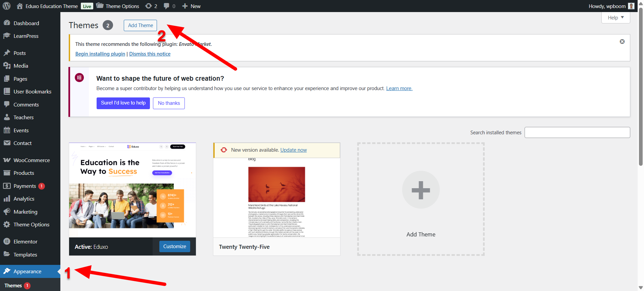The height and width of the screenshot is (291, 644).
Task: Click the Media icon in sidebar
Action: click(x=7, y=66)
